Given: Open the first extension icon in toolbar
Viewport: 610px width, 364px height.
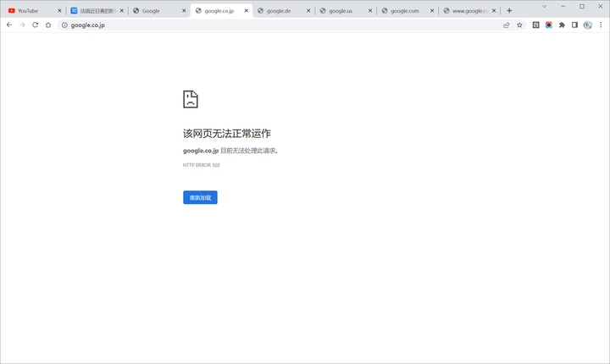Looking at the screenshot, I should [x=535, y=25].
